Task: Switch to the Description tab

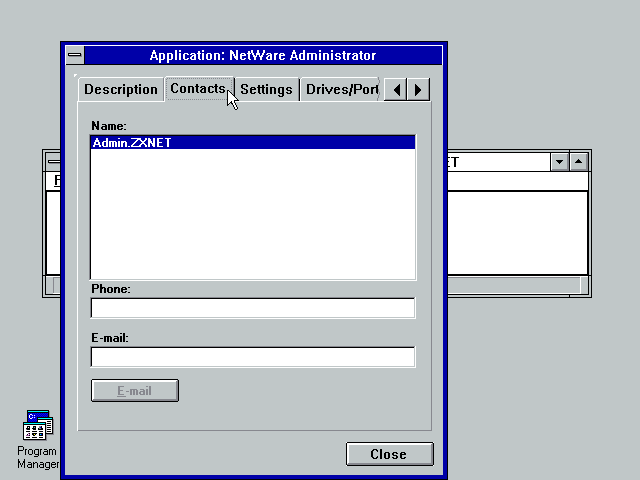Action: pos(121,89)
